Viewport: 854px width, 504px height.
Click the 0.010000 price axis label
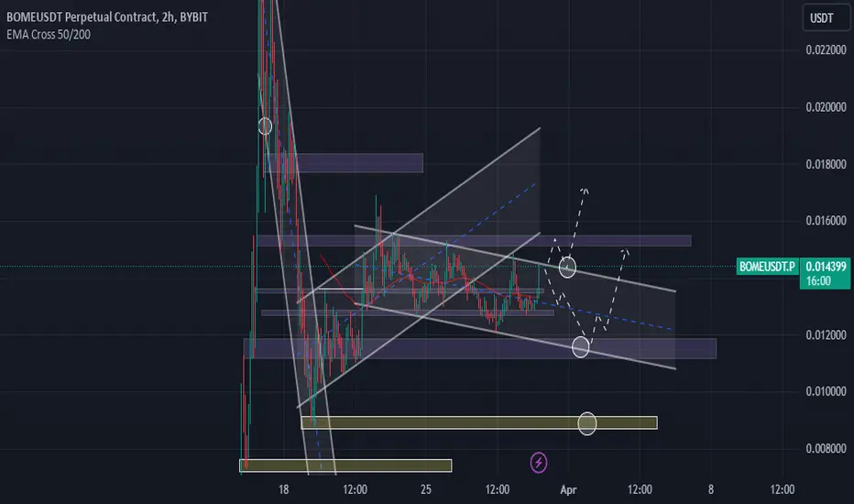point(827,392)
